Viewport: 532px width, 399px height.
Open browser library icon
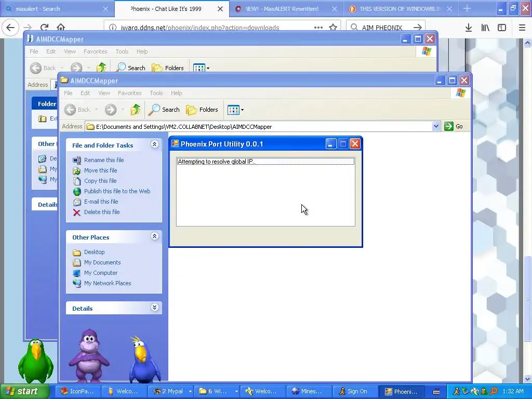pyautogui.click(x=485, y=28)
